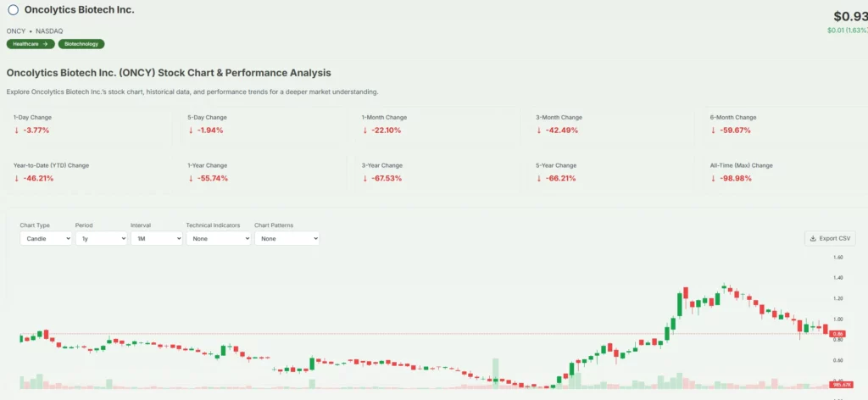Select the 5-Day Change value -1.94%
This screenshot has height=400, width=868.
[x=209, y=131]
